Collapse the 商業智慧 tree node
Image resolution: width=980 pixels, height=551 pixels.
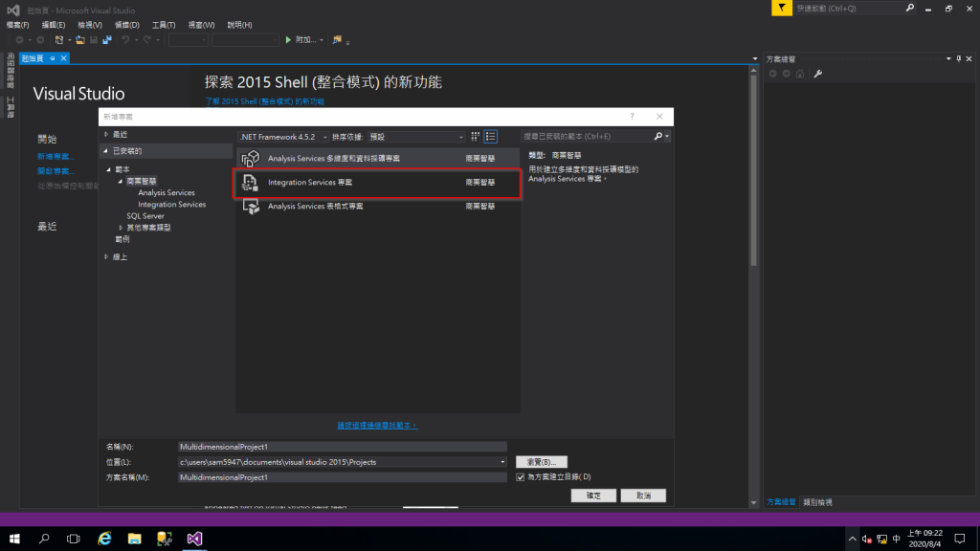pyautogui.click(x=121, y=181)
